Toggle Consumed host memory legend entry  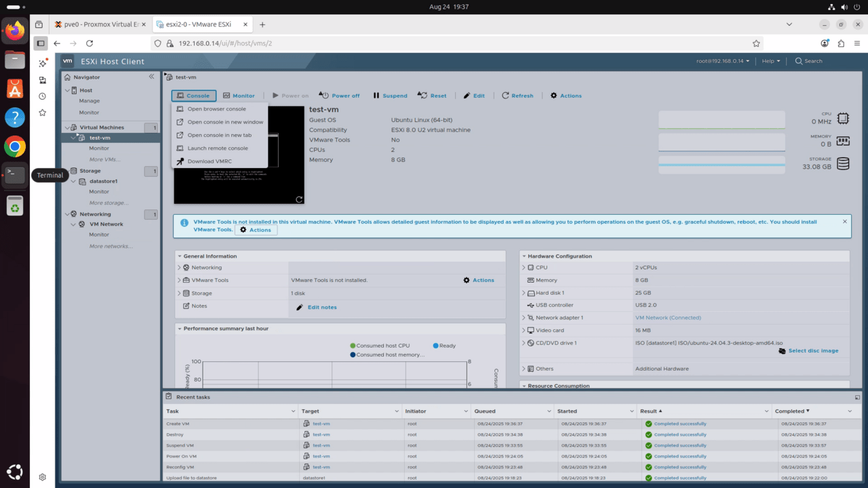coord(387,354)
